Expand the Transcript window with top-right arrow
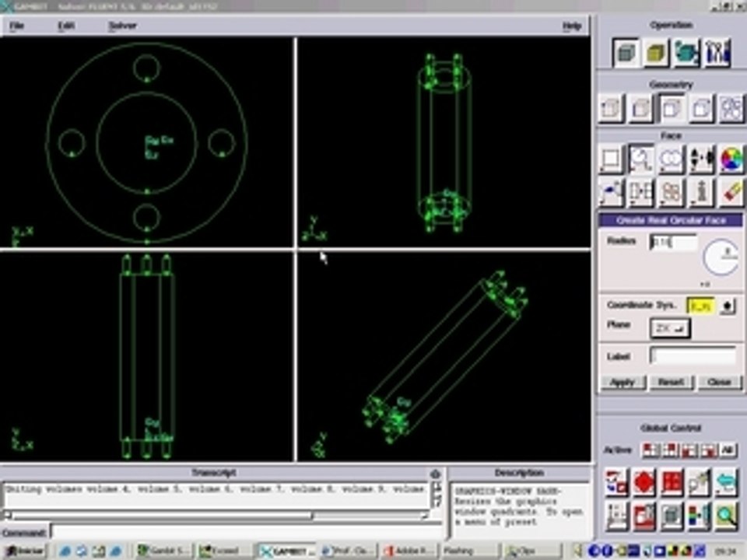The height and width of the screenshot is (560, 747). click(435, 474)
